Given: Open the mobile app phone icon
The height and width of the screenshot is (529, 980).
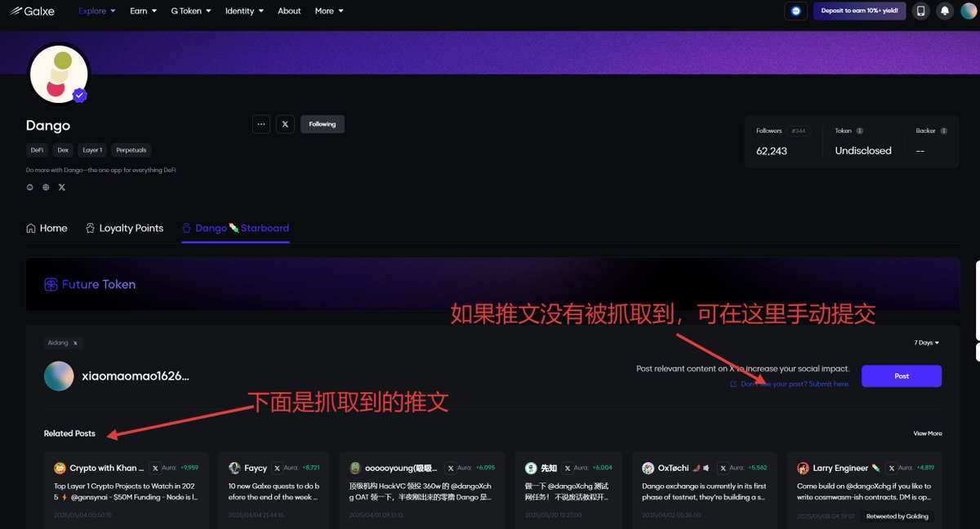Looking at the screenshot, I should pos(921,11).
